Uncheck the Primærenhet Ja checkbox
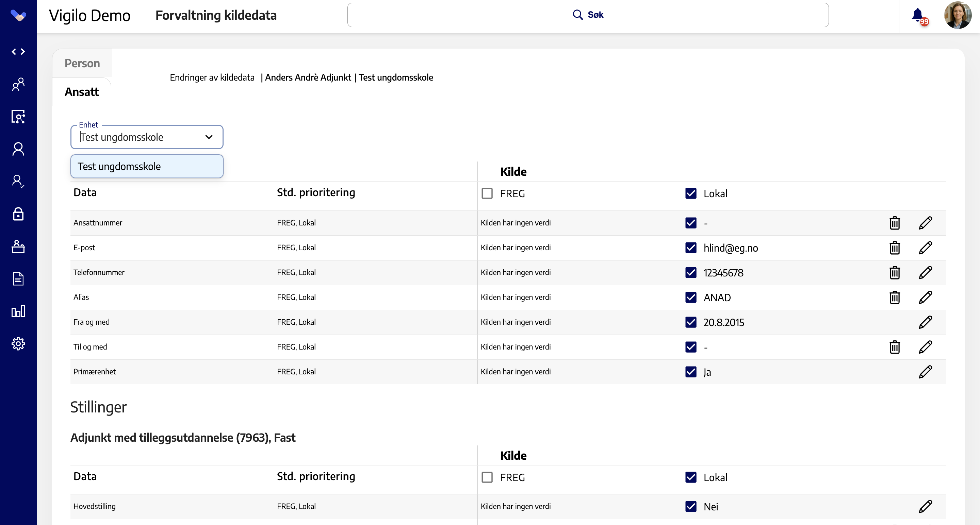 pyautogui.click(x=691, y=372)
